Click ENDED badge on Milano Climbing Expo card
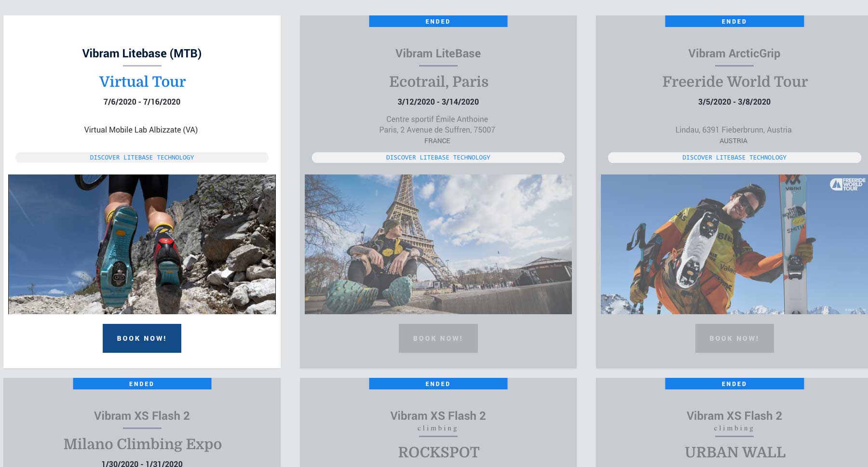868x467 pixels. click(x=142, y=384)
